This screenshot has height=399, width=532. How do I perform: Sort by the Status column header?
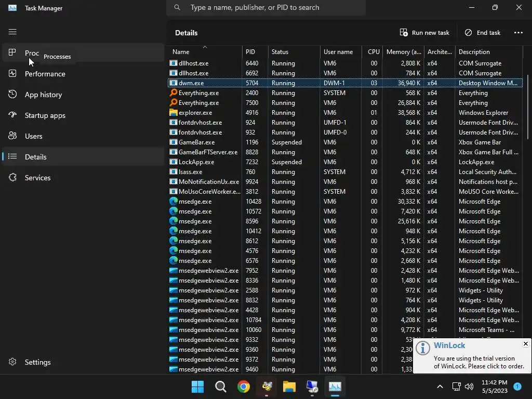(x=294, y=51)
